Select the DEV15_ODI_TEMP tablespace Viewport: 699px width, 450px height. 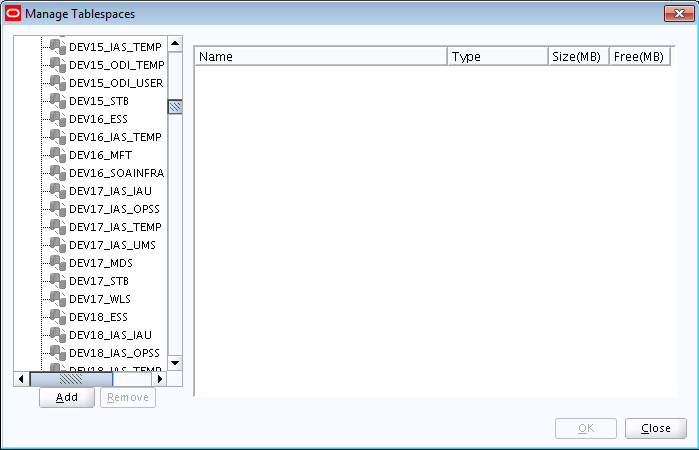coord(117,65)
